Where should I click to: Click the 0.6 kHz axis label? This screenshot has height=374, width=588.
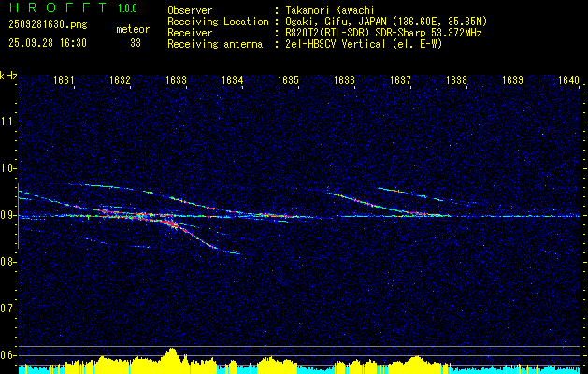coord(7,355)
